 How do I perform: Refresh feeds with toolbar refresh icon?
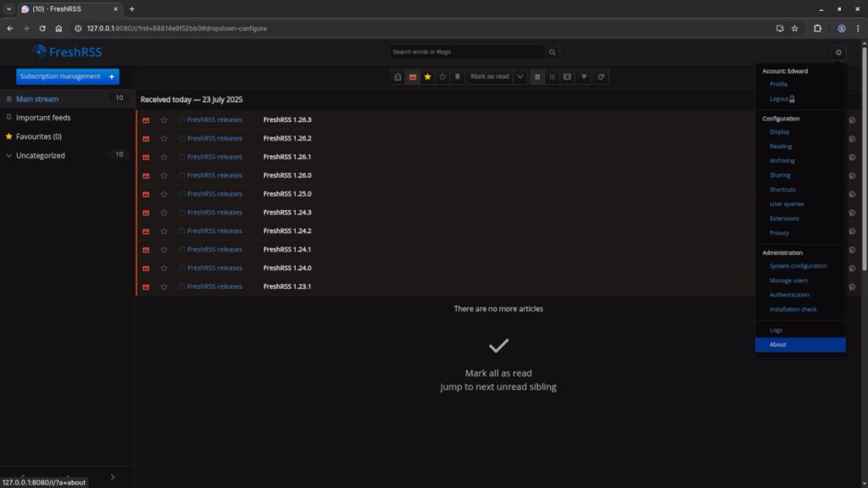tap(601, 77)
